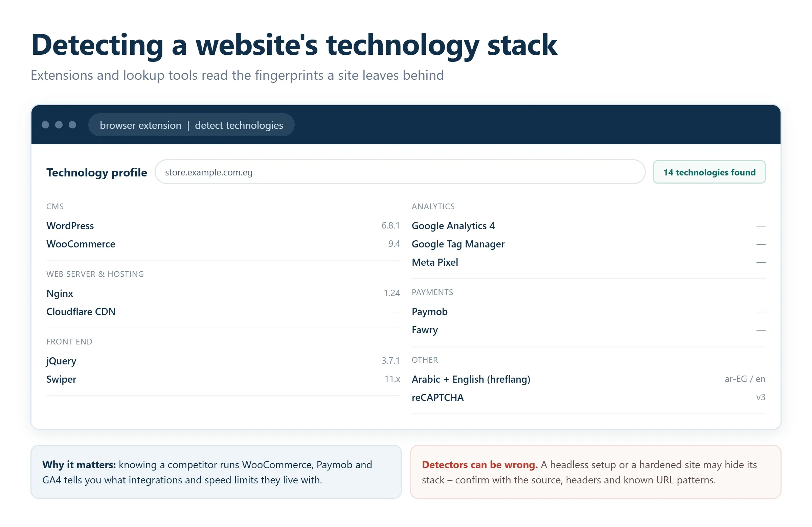The width and height of the screenshot is (812, 527).
Task: Click the subtitle about fingerprints
Action: click(x=237, y=75)
